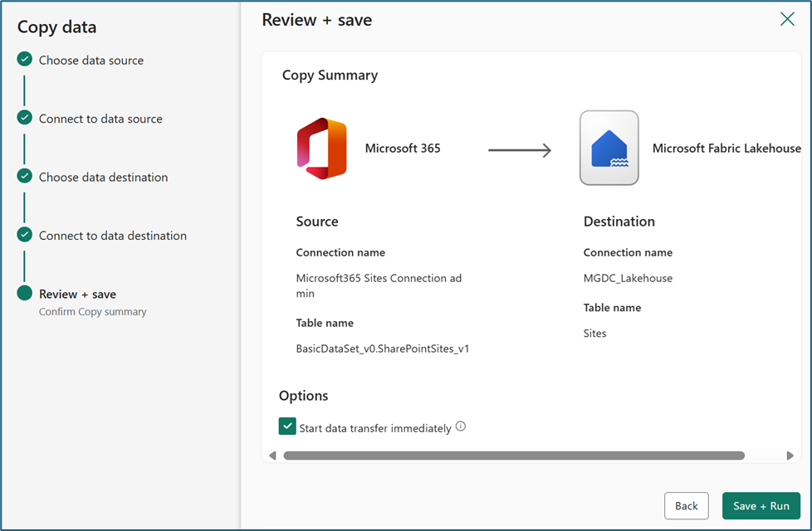The image size is (812, 531).
Task: Click the Microsoft 365 label
Action: point(403,149)
